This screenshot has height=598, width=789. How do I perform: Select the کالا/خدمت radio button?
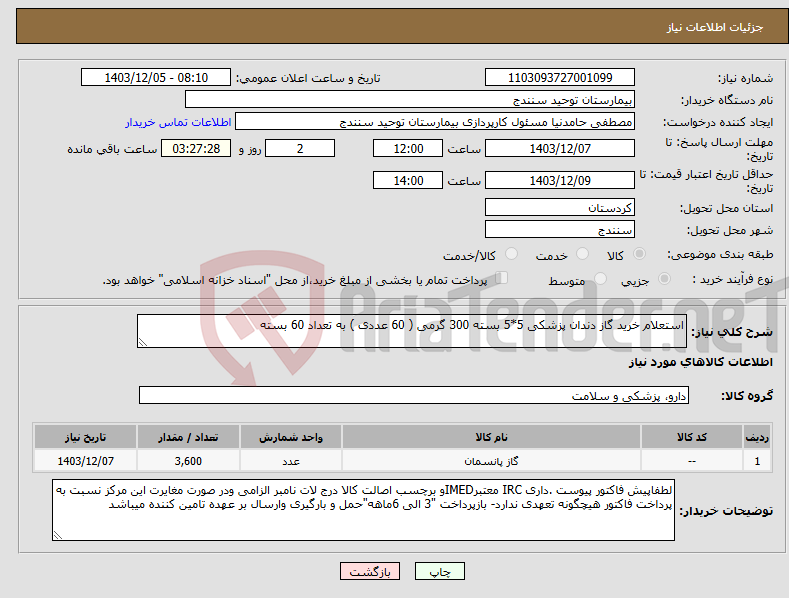511,254
